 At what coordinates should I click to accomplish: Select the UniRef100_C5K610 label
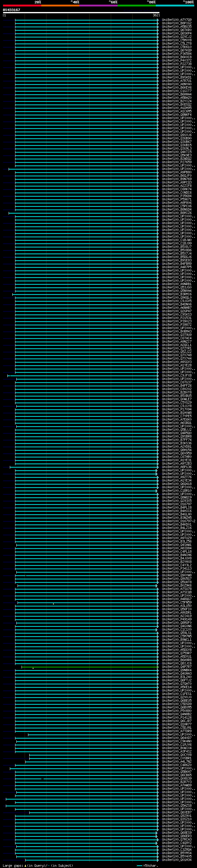(176, 47)
